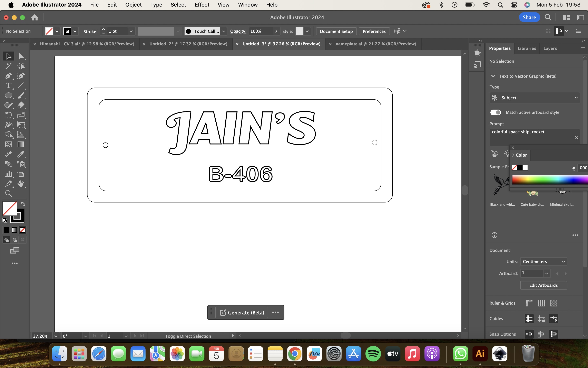
Task: Select the Lasso tool
Action: point(21,66)
